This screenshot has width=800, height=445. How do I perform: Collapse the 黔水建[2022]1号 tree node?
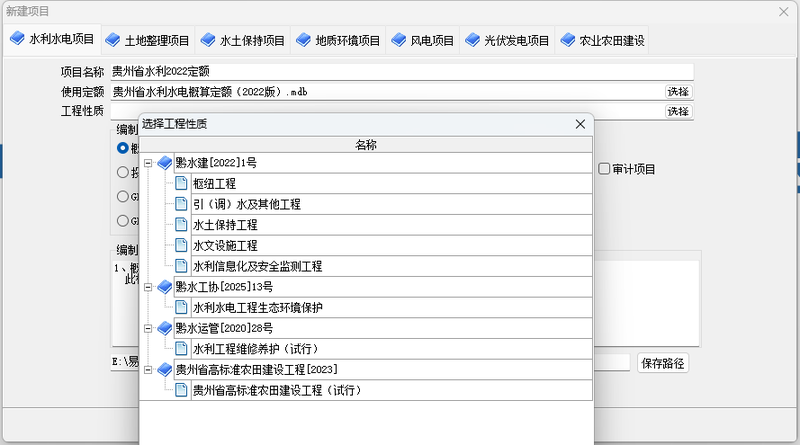tap(148, 163)
